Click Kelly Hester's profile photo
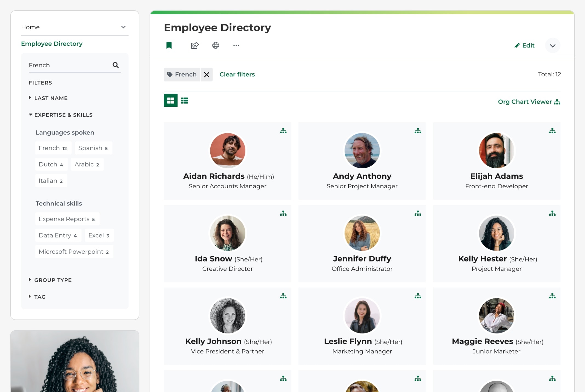The image size is (585, 392). [497, 233]
